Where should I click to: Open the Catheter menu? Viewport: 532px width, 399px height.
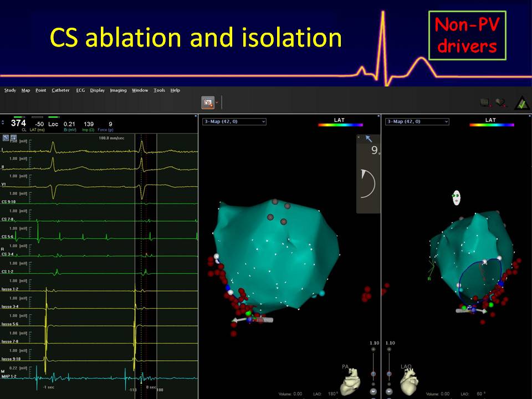[60, 90]
